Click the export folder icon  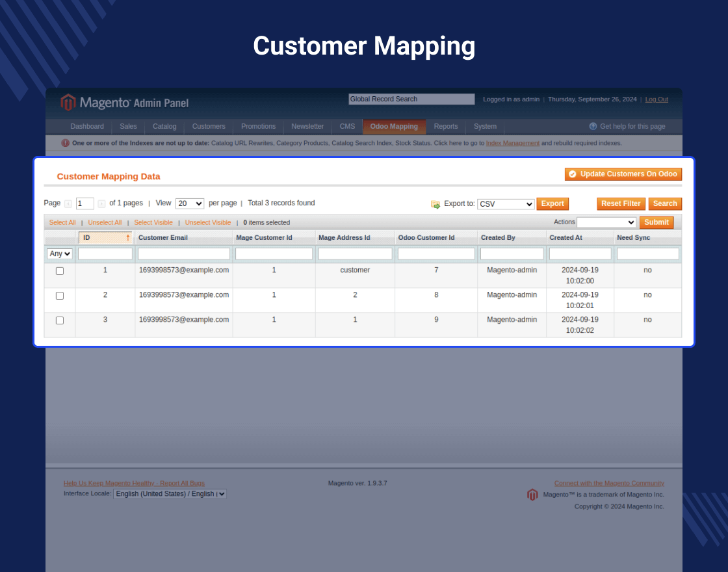point(435,204)
